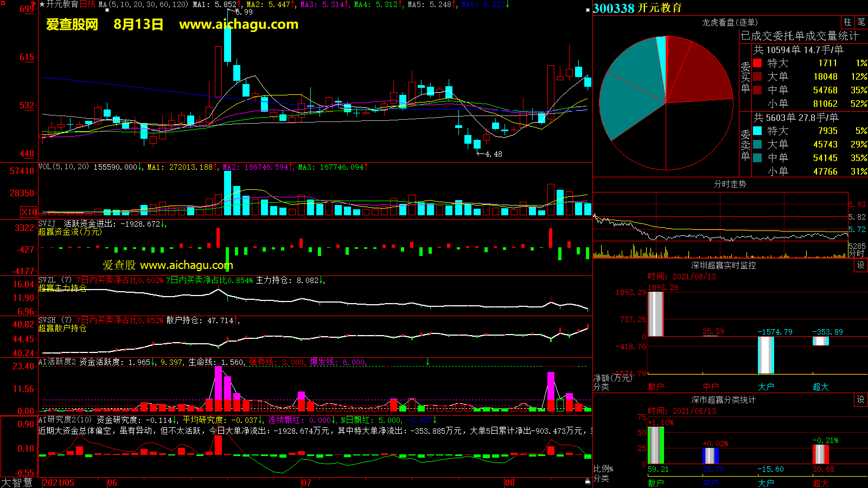
Task: Click the 日线 period label
Action: tap(87, 4)
